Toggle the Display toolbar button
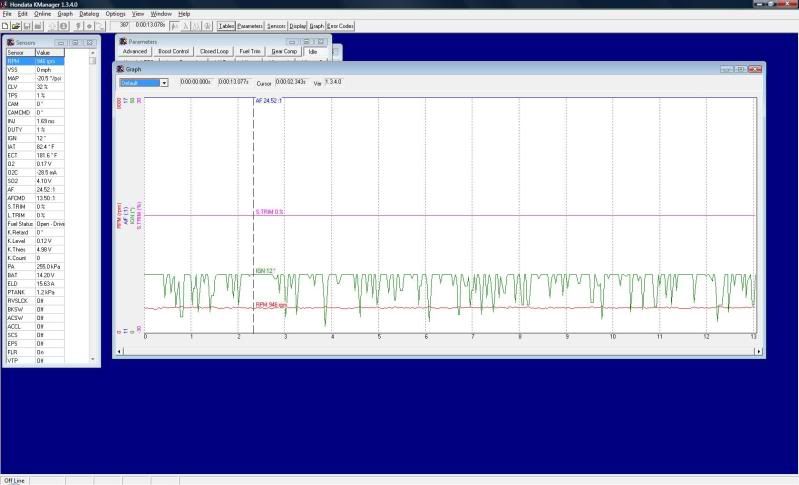Viewport: 799px width, 485px height. click(x=298, y=25)
